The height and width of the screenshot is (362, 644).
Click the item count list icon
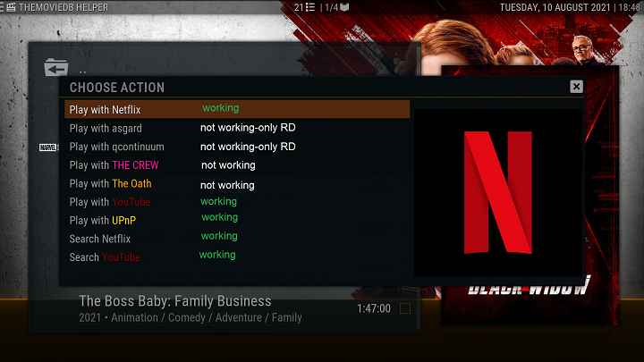(309, 7)
